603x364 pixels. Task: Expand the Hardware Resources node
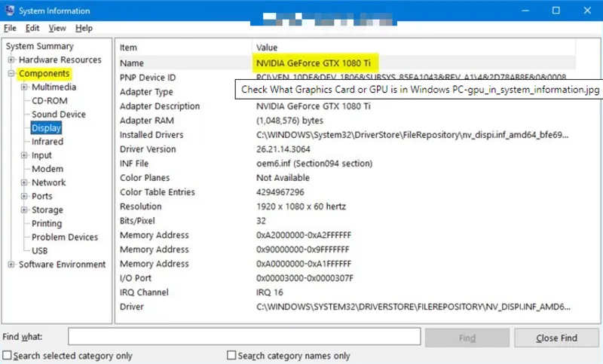click(x=11, y=60)
